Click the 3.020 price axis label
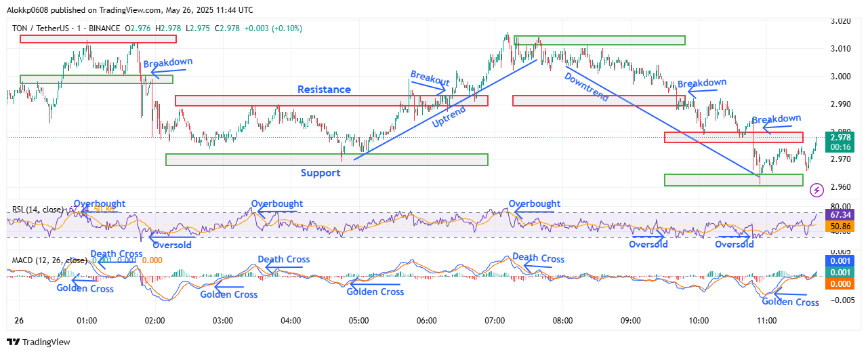 pos(841,21)
